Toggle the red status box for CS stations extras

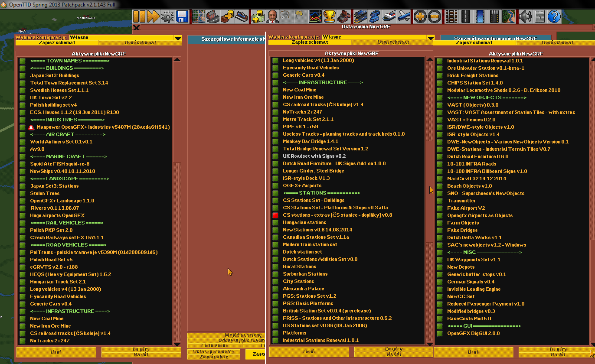(x=275, y=215)
